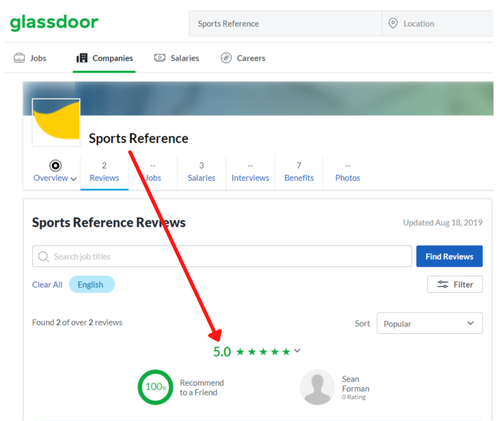Click the Glassdoor logo

[x=54, y=23]
